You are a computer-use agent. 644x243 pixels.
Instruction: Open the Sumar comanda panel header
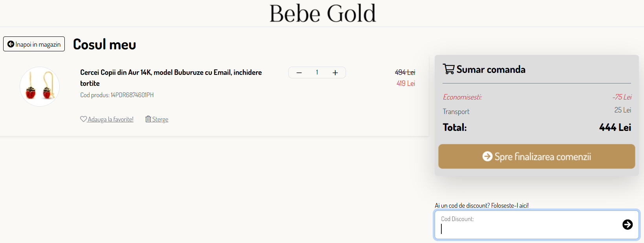(x=491, y=69)
